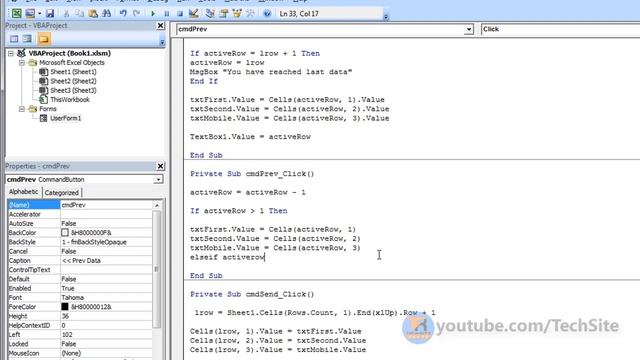Show the Toolbox icon

point(250,13)
